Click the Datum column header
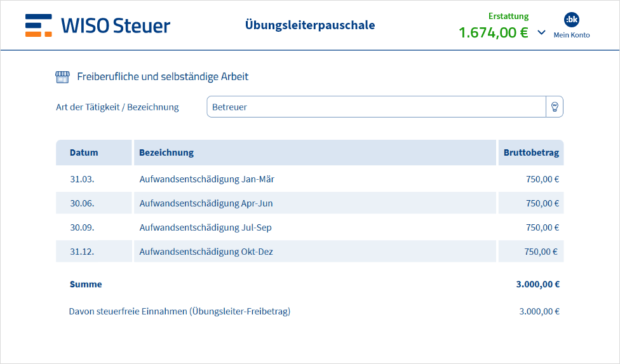Image resolution: width=620 pixels, height=364 pixels. (x=84, y=152)
